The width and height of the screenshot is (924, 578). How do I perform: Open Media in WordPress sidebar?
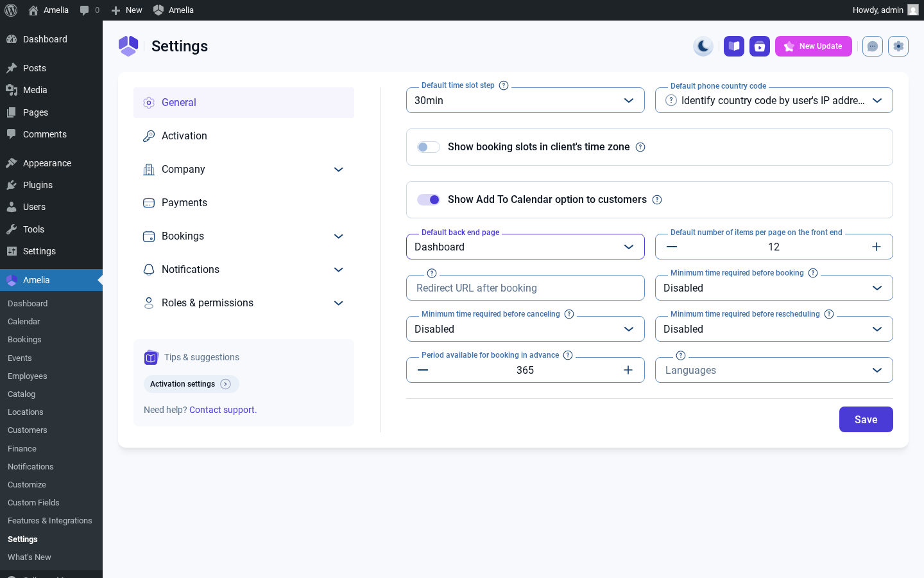[x=51, y=90]
